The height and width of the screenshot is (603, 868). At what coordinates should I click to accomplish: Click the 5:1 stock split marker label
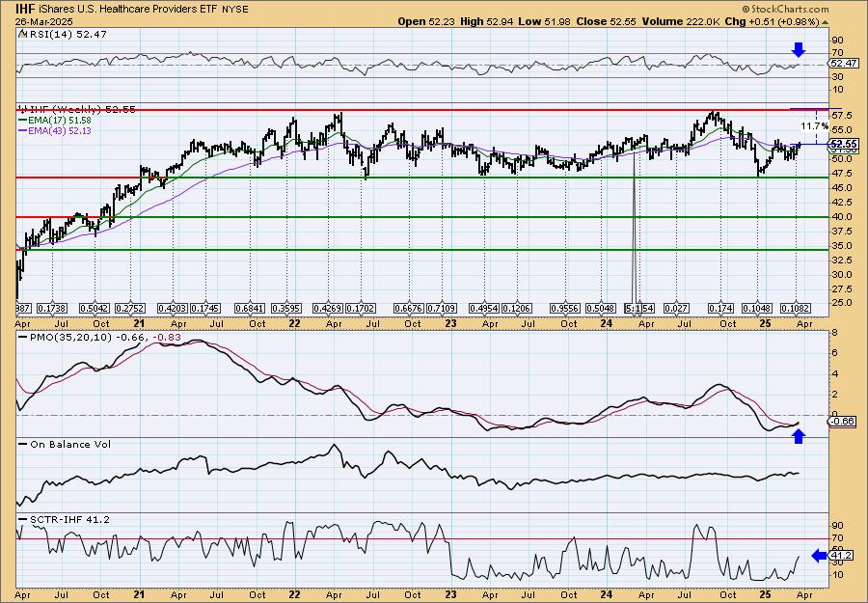coord(632,308)
